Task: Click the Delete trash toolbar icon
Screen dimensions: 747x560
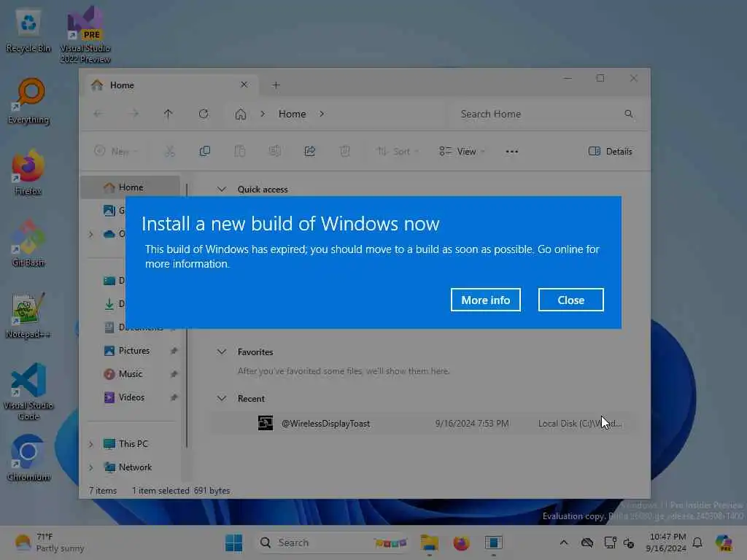Action: tap(345, 152)
